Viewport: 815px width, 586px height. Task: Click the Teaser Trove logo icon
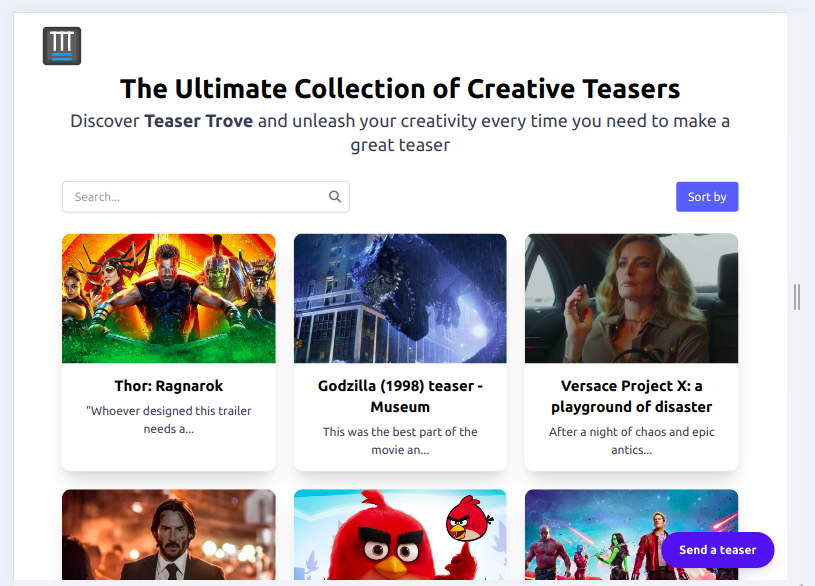62,46
